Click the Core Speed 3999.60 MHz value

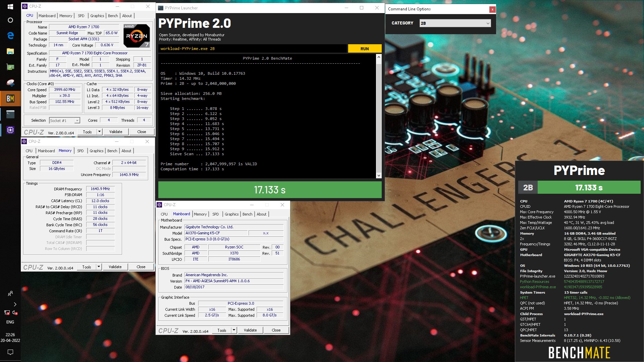[x=65, y=89]
